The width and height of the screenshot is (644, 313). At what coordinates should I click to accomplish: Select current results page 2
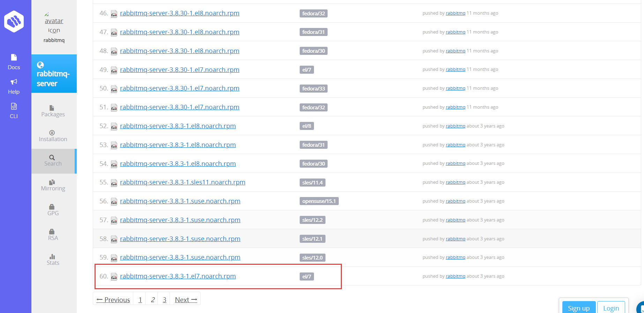152,300
